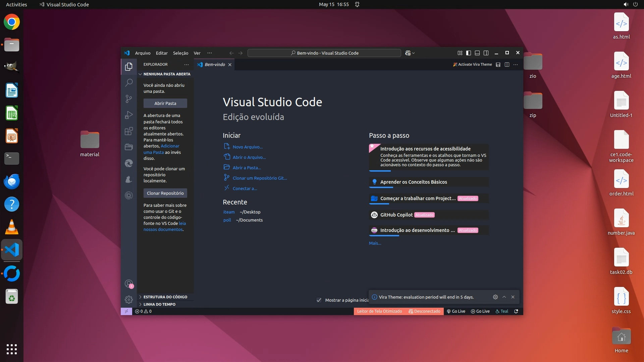The image size is (644, 362).
Task: Open the Manage gear in activity bar
Action: [x=129, y=299]
